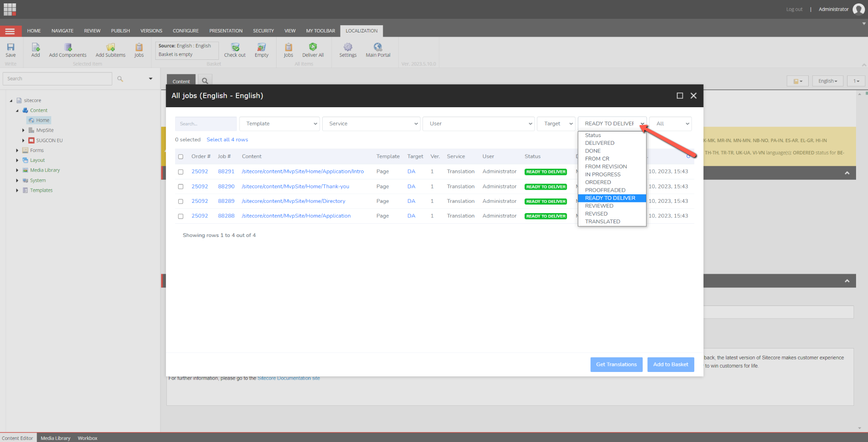Click the search tab magnifier icon
The image size is (868, 442).
point(205,81)
